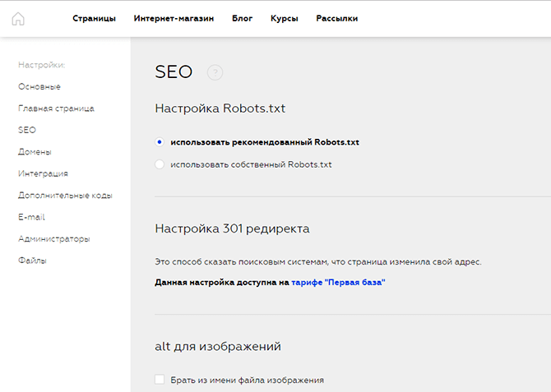Open the SEO help question mark icon
The image size is (551, 392).
[215, 72]
